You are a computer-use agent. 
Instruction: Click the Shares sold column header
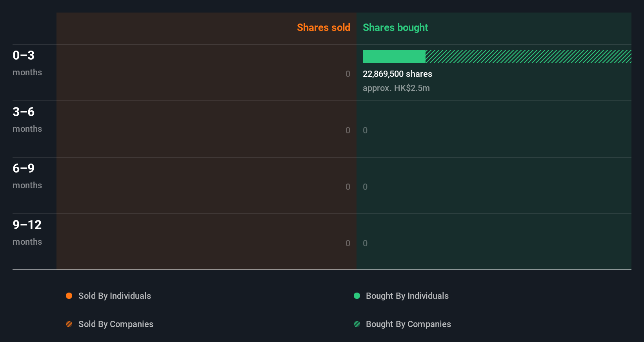point(324,27)
